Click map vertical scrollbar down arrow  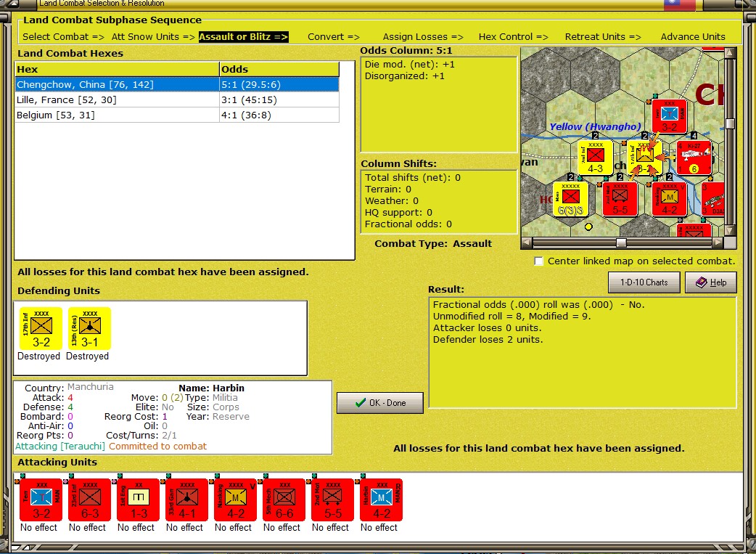click(731, 230)
